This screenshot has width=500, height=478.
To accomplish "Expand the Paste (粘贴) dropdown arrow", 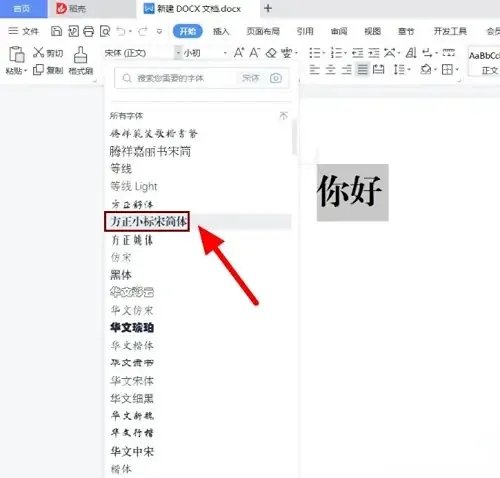I will click(x=26, y=71).
